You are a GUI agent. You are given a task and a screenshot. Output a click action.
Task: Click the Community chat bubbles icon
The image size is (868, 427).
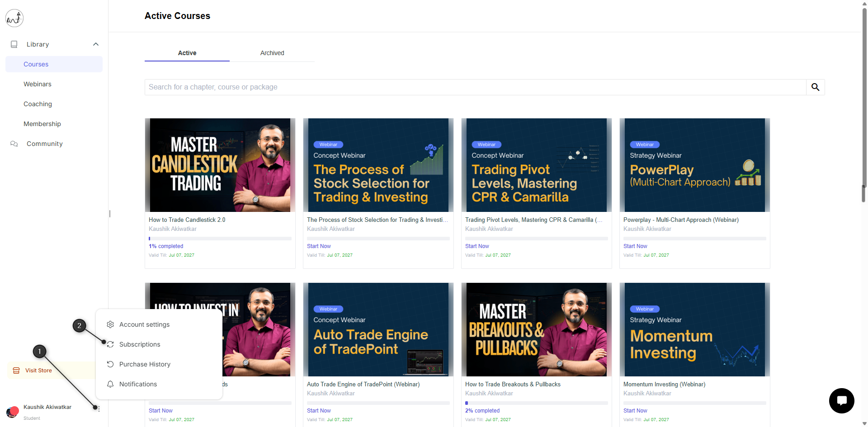[x=14, y=144]
